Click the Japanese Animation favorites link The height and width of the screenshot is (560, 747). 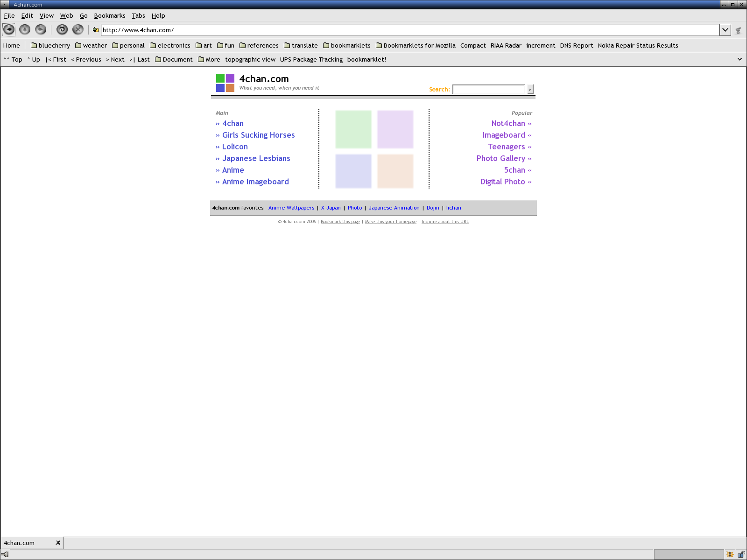coord(394,208)
